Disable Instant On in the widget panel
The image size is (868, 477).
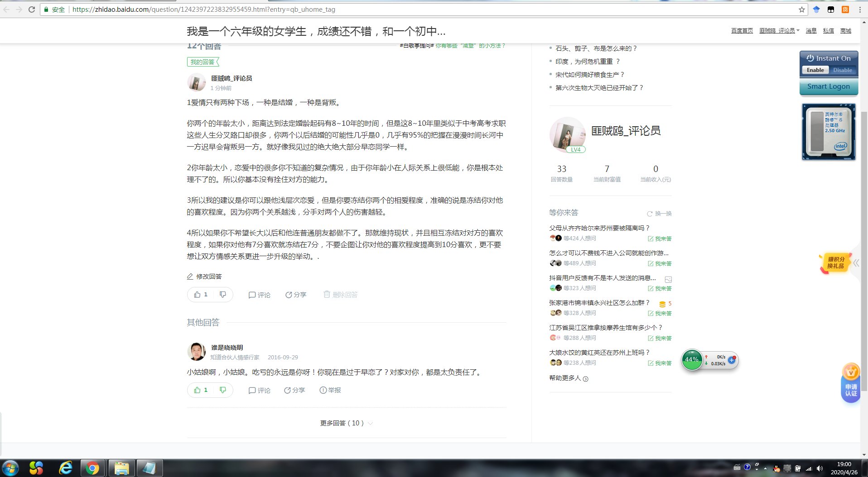[842, 70]
